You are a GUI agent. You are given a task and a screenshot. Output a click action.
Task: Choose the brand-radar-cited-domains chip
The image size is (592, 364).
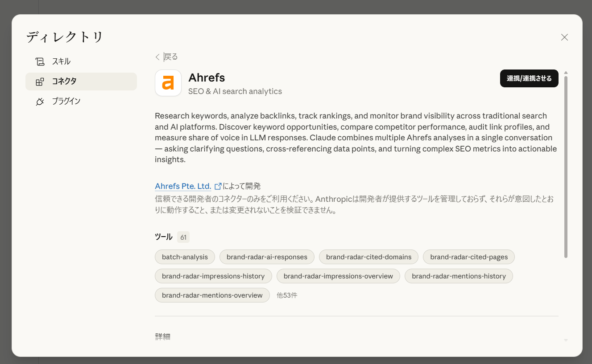pos(368,257)
